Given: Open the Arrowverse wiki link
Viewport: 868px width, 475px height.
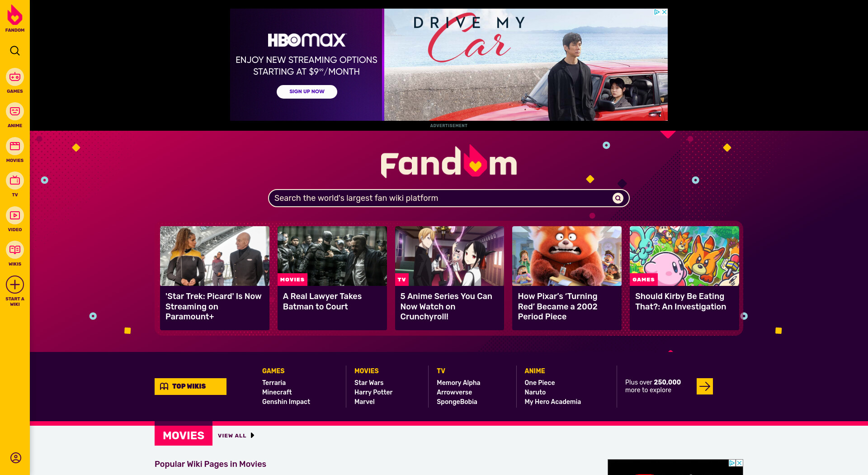Looking at the screenshot, I should click(454, 392).
